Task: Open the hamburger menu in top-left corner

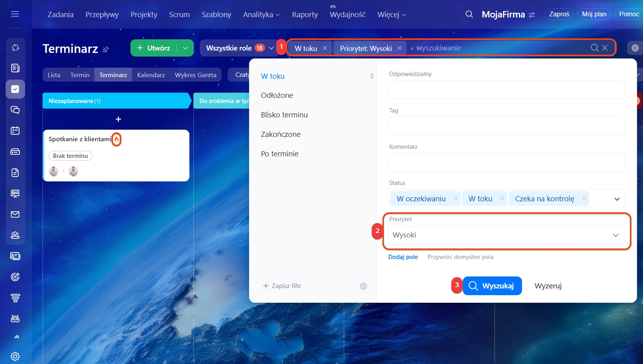Action: tap(15, 14)
